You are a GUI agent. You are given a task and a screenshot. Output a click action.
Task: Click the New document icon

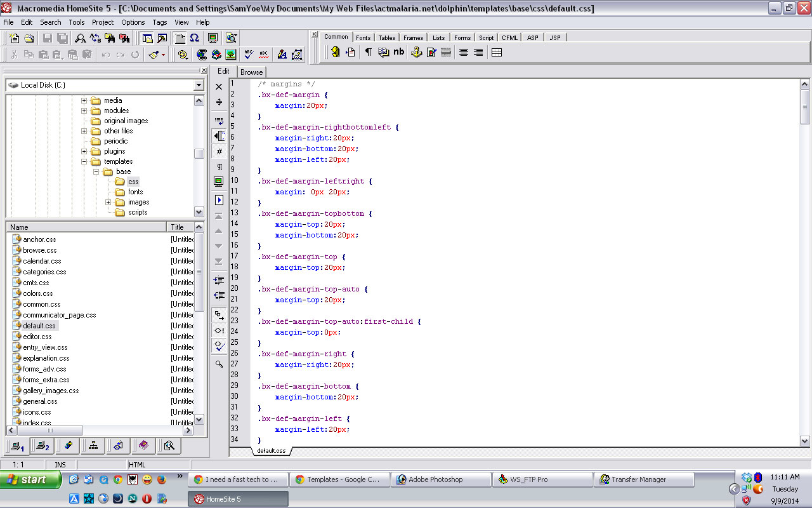13,38
